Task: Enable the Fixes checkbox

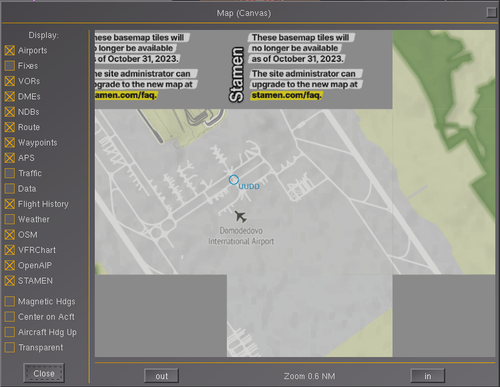Action: [10, 66]
